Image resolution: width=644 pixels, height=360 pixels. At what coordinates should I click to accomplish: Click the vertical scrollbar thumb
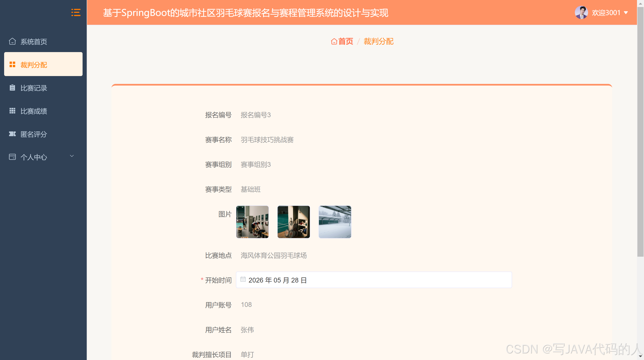tap(640, 131)
